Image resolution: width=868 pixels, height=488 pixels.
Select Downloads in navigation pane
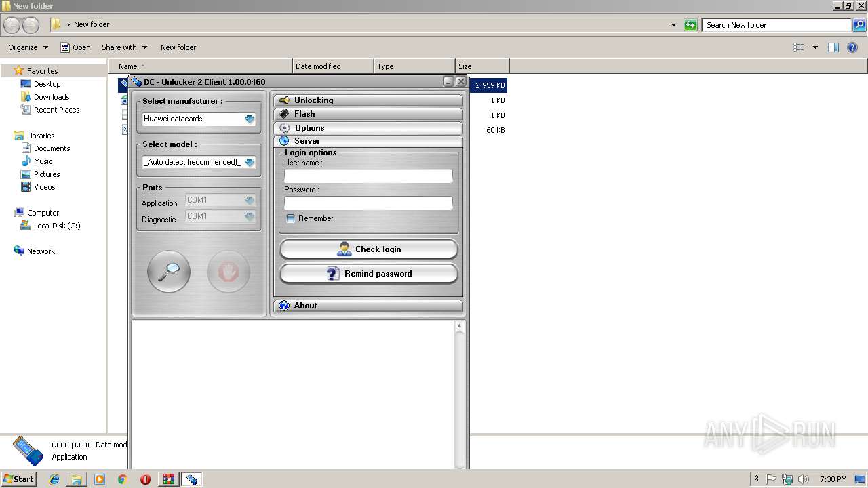tap(52, 97)
